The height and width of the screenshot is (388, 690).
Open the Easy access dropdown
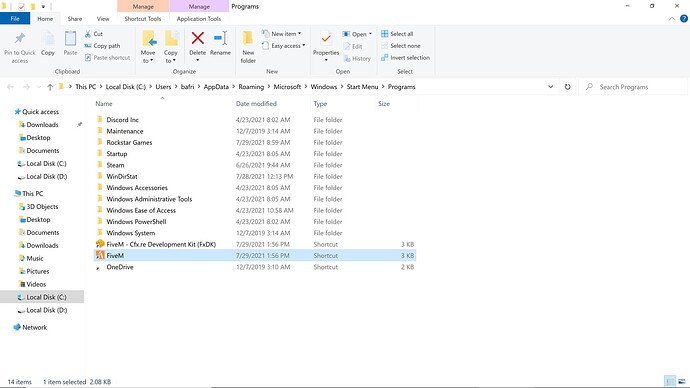pos(283,46)
